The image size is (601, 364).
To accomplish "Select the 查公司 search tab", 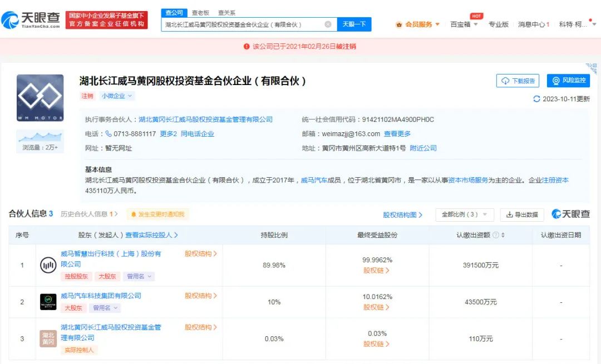I will 174,13.
